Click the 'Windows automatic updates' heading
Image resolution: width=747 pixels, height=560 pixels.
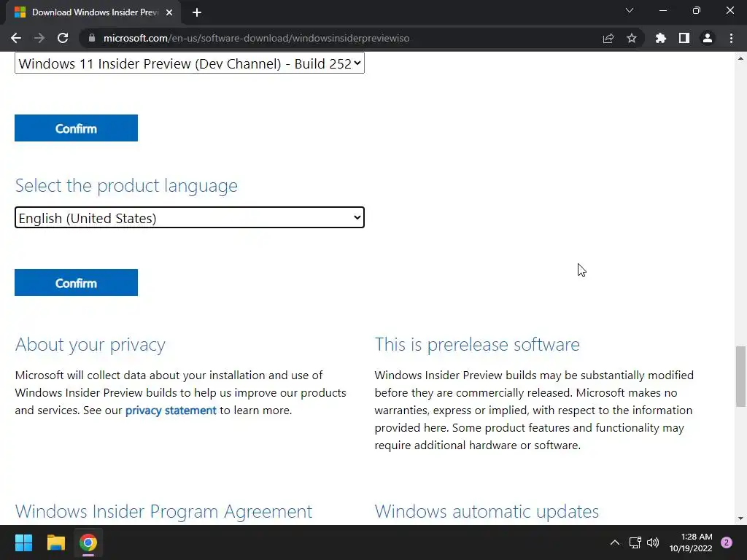487,511
